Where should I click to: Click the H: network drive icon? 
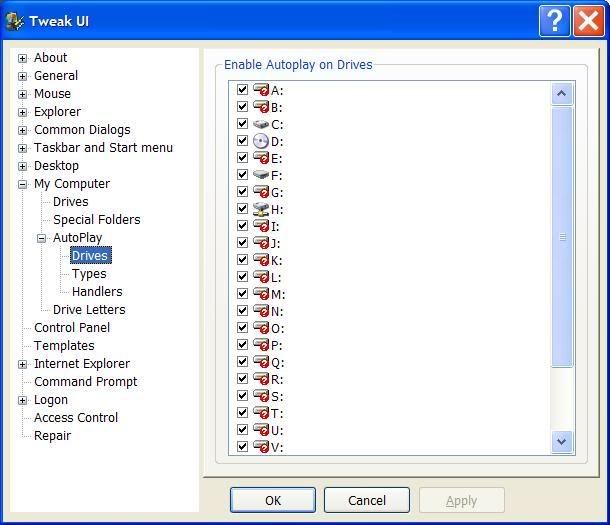point(261,209)
